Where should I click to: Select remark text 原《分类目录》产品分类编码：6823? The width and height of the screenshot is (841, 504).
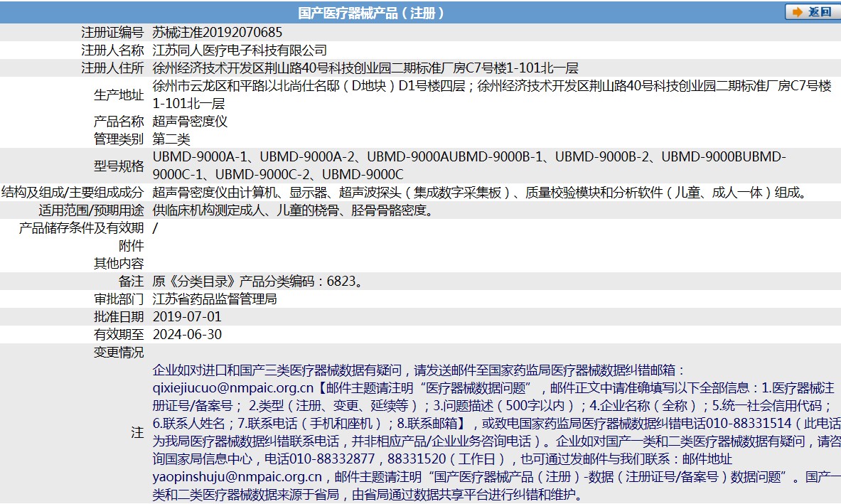[259, 281]
